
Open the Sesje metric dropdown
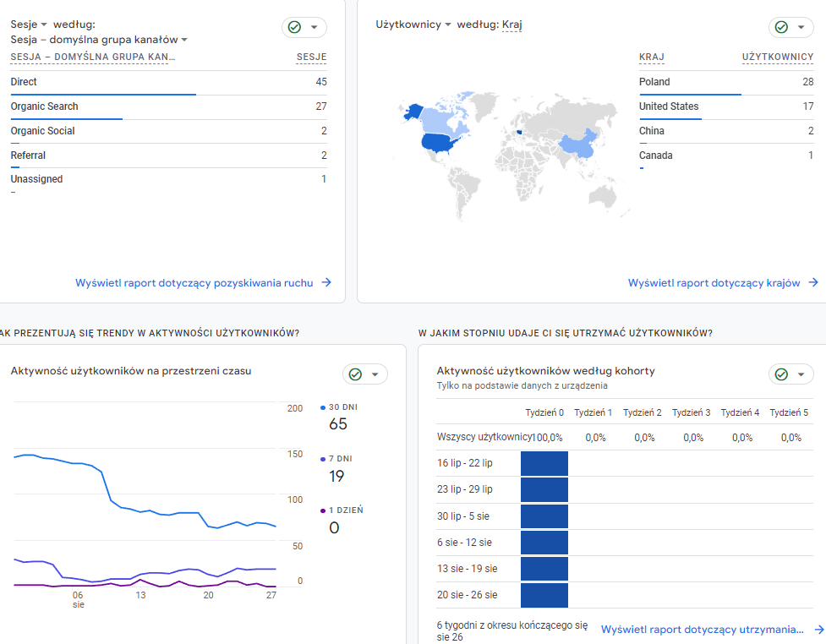[x=29, y=25]
